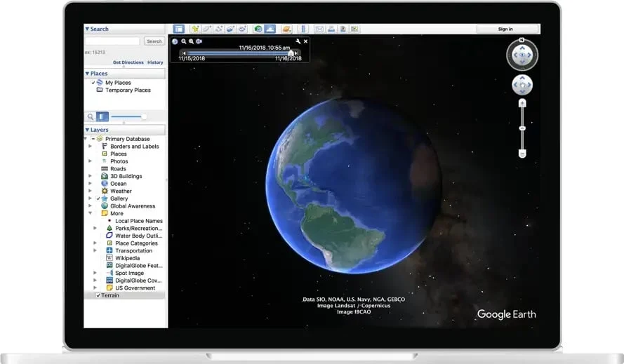Click the Sign in button

[x=505, y=29]
